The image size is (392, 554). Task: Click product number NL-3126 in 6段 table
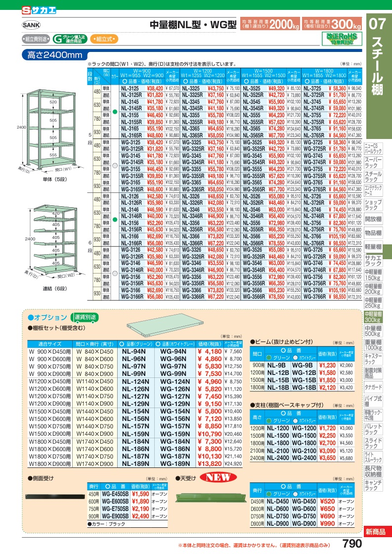(x=130, y=196)
